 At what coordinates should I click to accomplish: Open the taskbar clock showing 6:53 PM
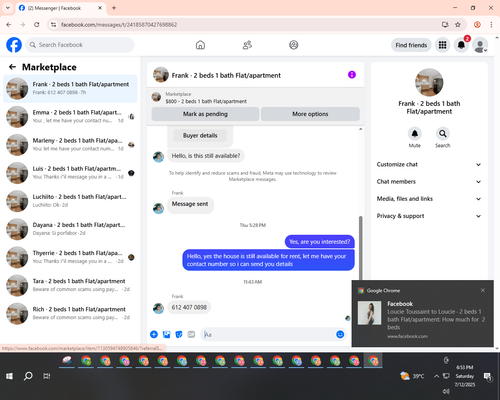(x=465, y=376)
